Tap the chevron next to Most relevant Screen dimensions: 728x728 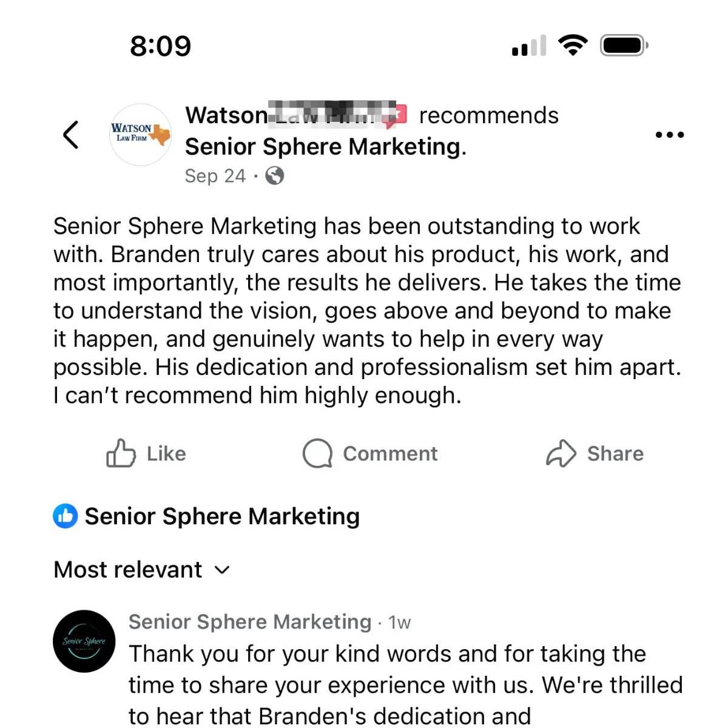coord(223,570)
